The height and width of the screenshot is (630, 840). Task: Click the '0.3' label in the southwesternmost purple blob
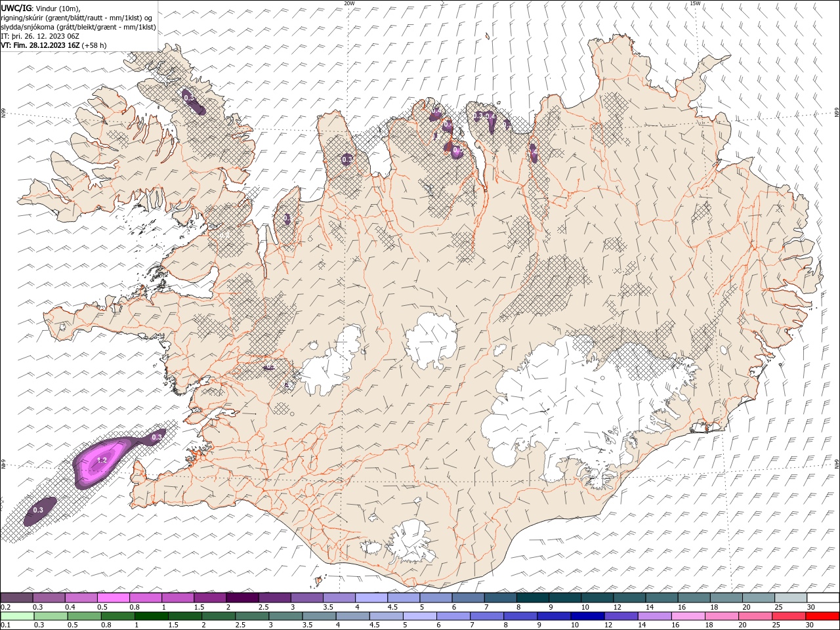[x=38, y=510]
